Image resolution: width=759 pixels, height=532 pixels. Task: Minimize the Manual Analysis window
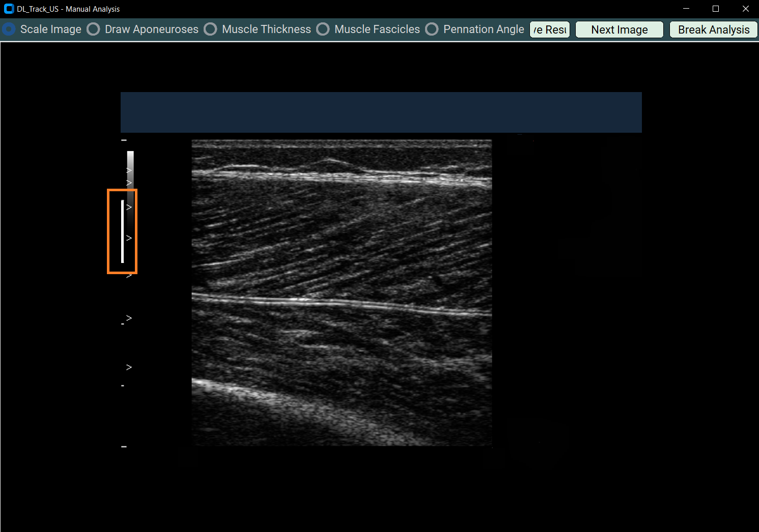686,9
